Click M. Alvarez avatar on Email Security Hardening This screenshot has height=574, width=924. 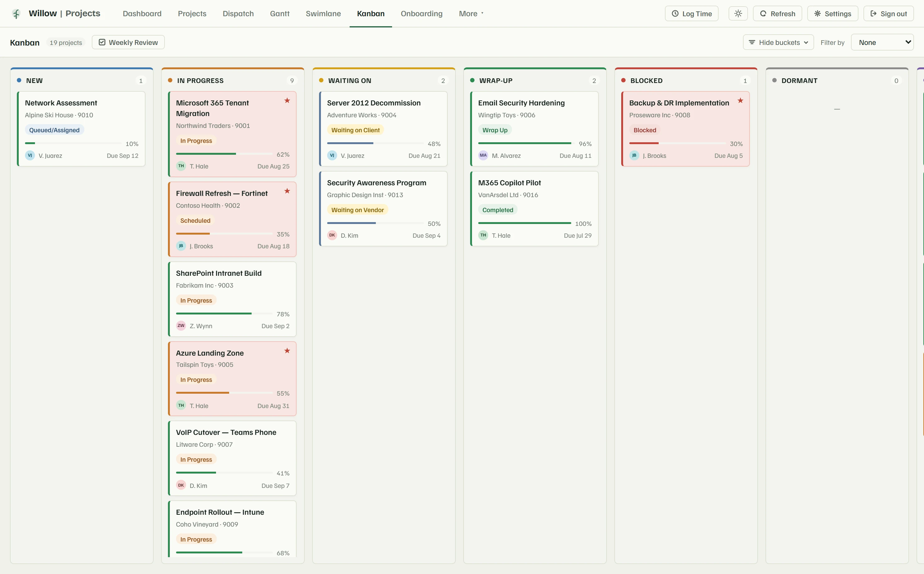pos(483,155)
